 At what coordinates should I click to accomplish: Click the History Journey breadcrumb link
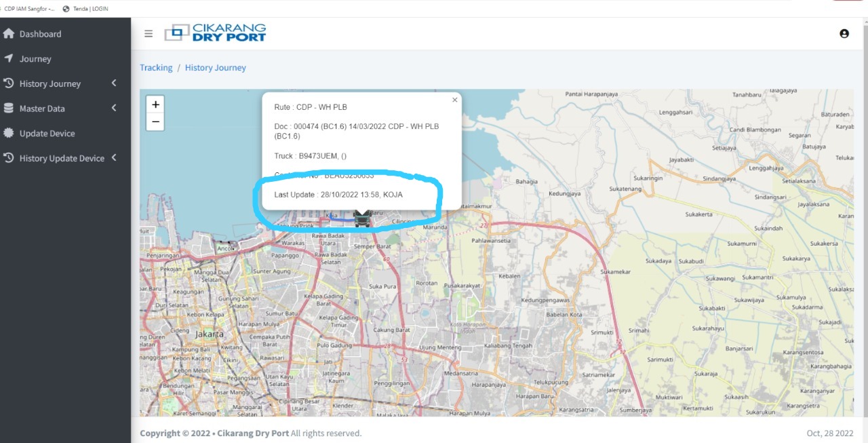pos(215,68)
